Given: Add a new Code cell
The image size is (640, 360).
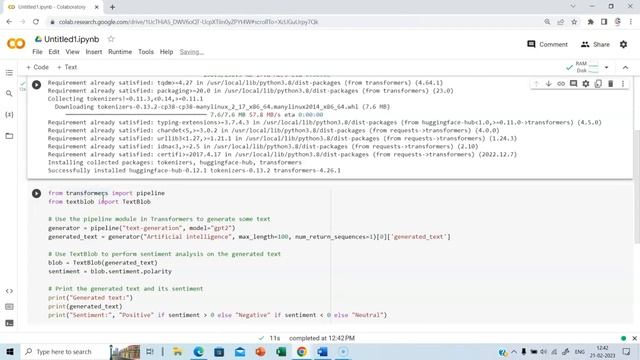Looking at the screenshot, I should (x=37, y=67).
